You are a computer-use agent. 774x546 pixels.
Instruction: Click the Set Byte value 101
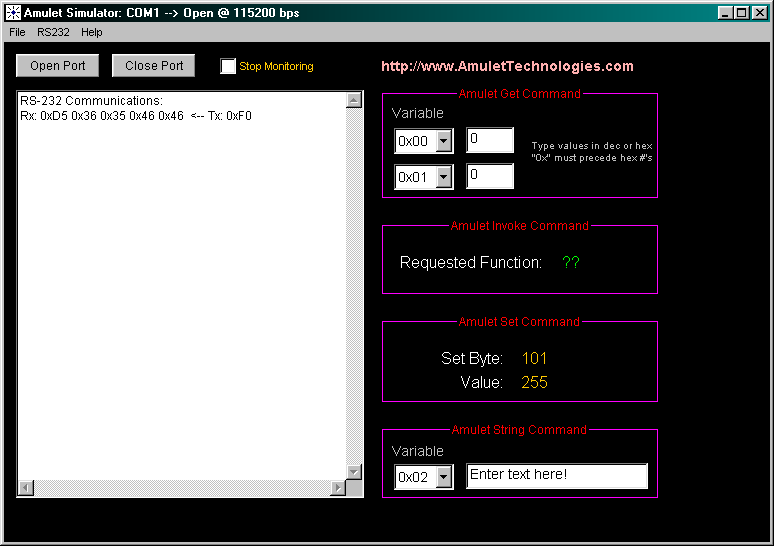[534, 358]
